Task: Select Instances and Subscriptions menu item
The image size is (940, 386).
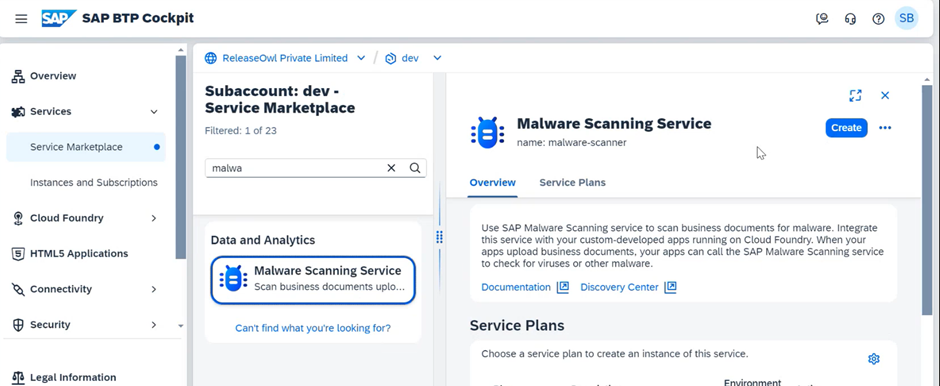Action: click(94, 182)
